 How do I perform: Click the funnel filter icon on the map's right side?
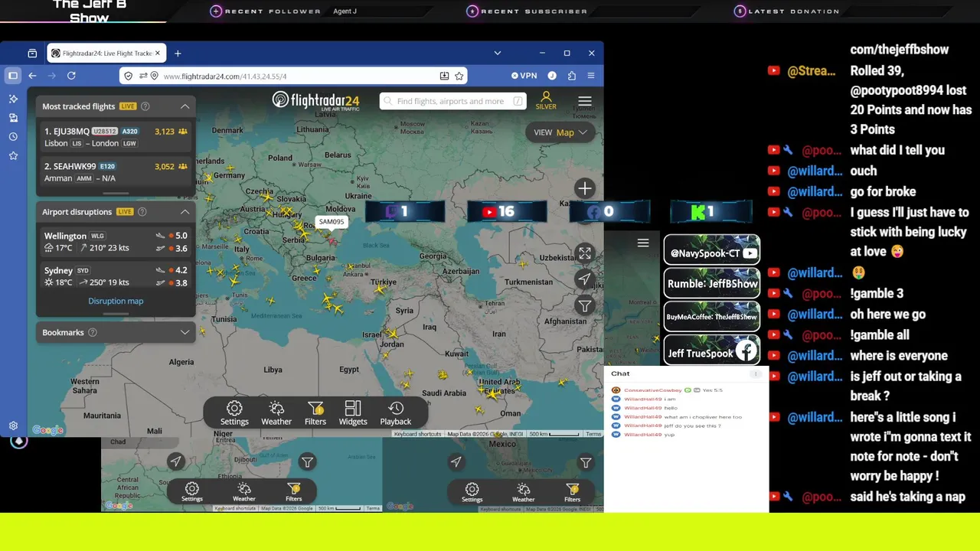[x=585, y=305]
